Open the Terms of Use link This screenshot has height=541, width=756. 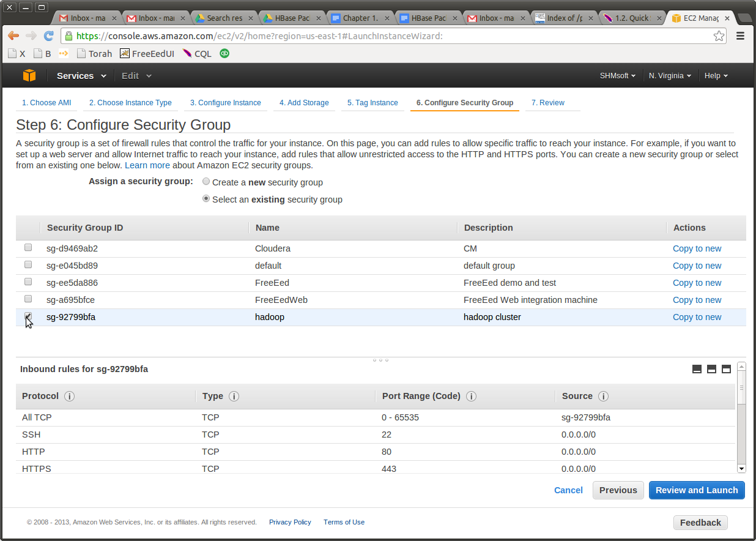tap(344, 522)
